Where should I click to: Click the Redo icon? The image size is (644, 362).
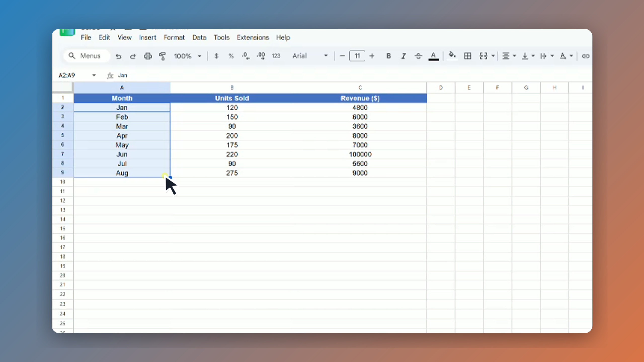[133, 56]
